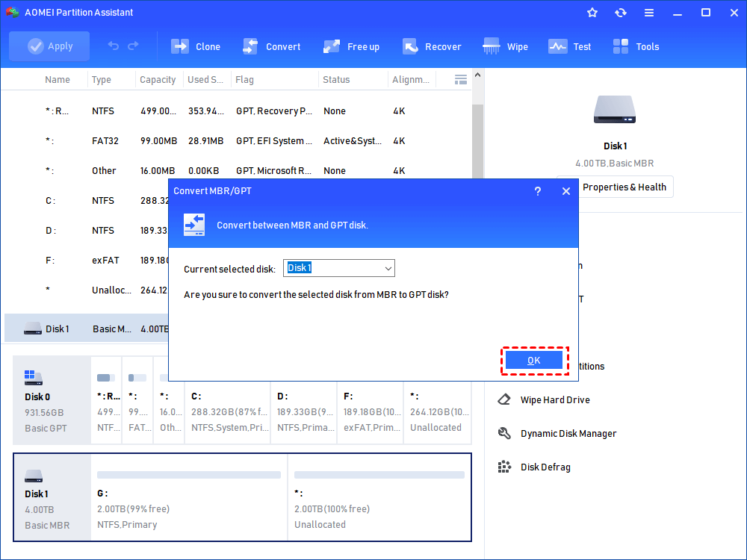Click the refresh icon in title bar

[620, 13]
